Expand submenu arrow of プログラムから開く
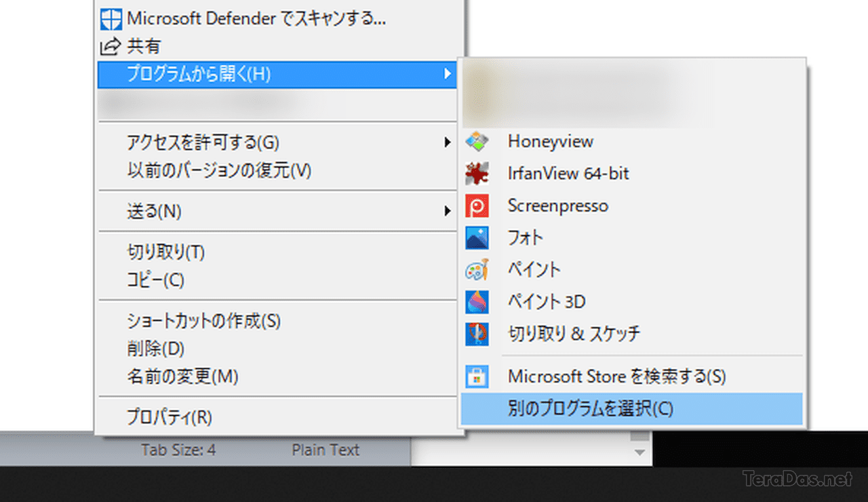Viewport: 868px width, 502px height. [x=447, y=73]
